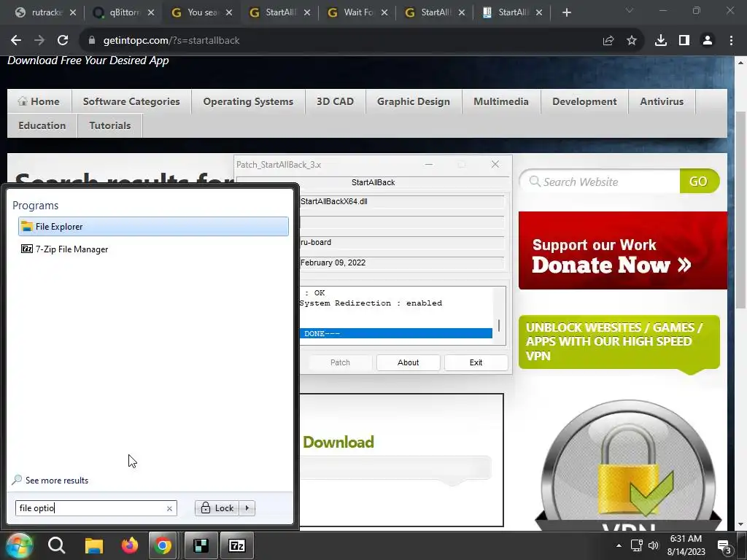
Task: Reload the getintopc page
Action: [63, 41]
